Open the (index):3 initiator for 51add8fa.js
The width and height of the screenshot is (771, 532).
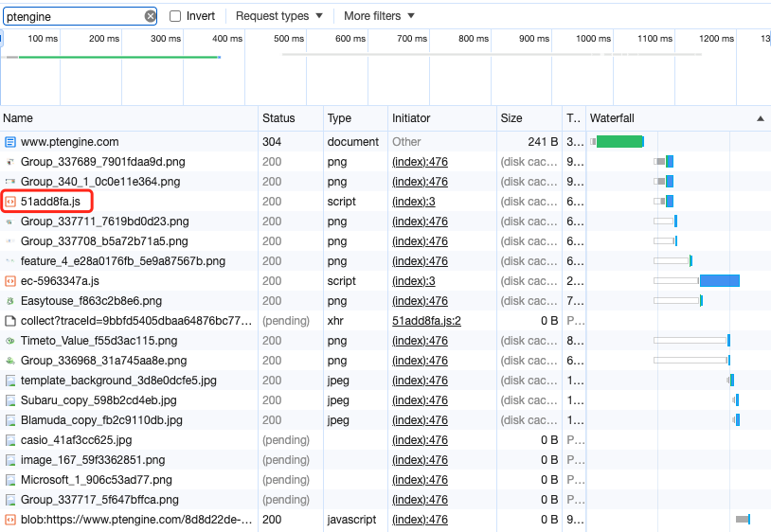tap(413, 202)
